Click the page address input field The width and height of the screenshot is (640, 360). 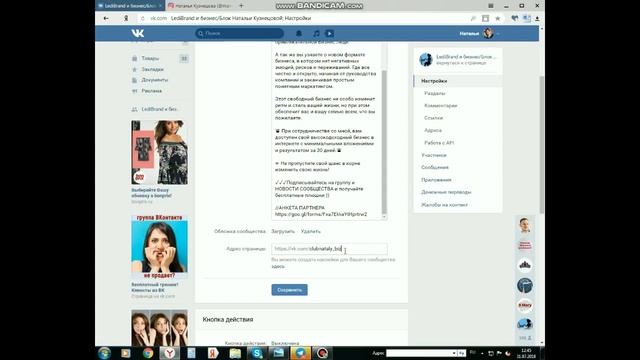tap(329, 249)
